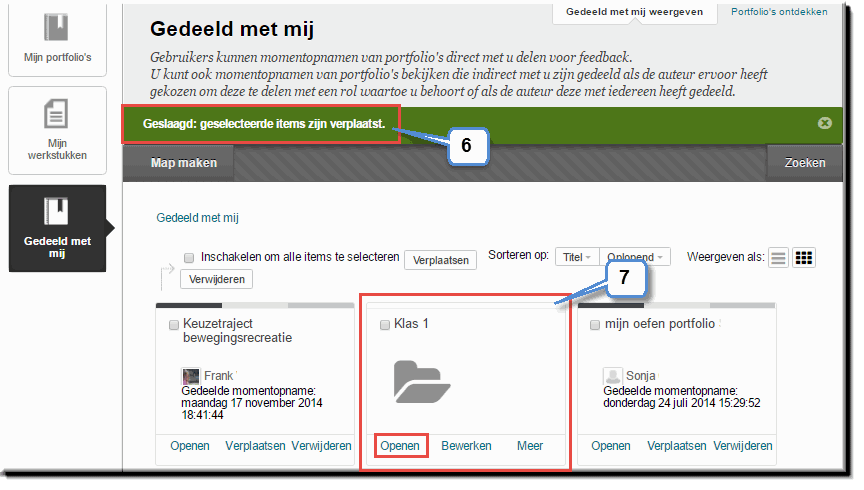The image size is (864, 490).
Task: Click the 'maandag 17 november 2014' date text
Action: point(252,403)
